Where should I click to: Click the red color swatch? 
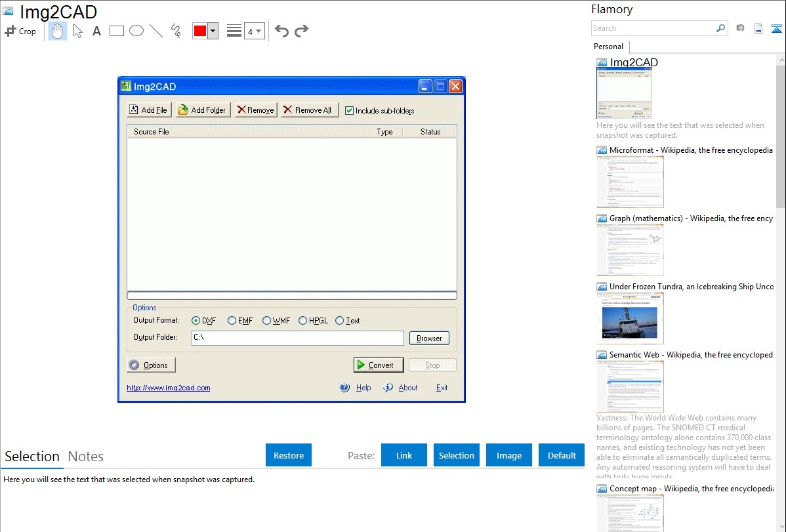200,31
